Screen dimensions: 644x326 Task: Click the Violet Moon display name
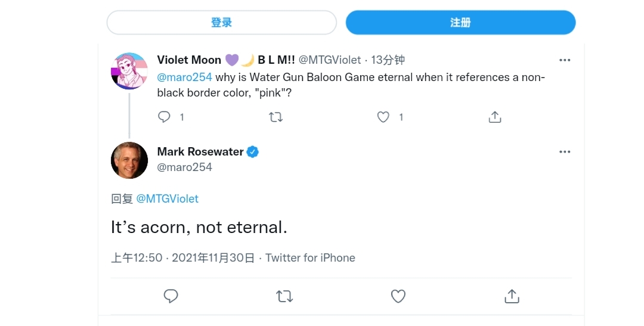189,60
